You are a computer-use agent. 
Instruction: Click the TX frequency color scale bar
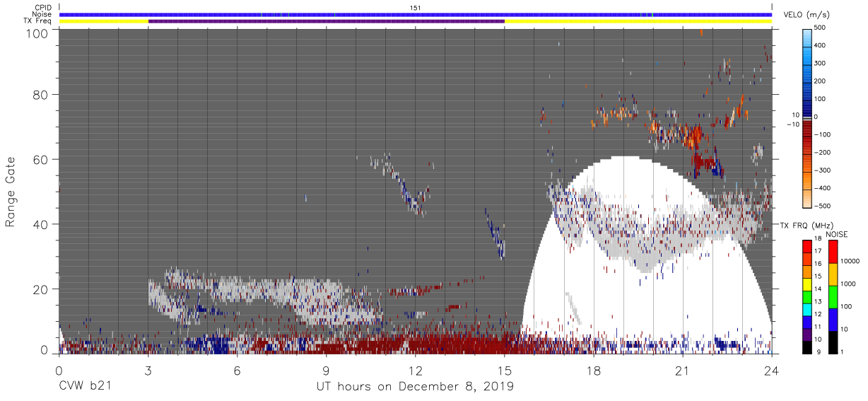807,296
